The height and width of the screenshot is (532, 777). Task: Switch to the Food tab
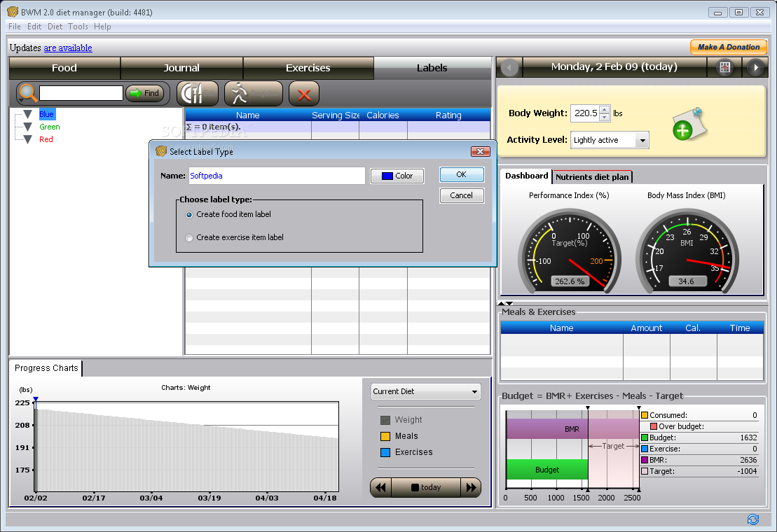[x=64, y=68]
